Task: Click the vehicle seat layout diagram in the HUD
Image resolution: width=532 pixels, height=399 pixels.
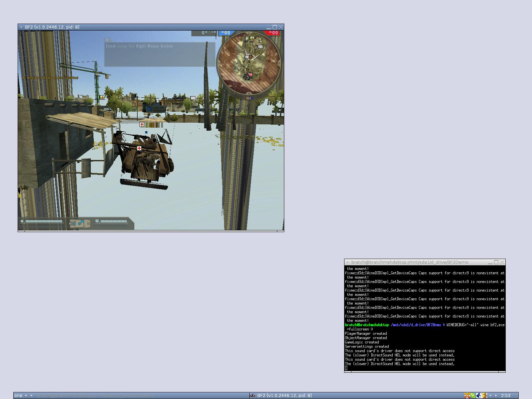Action: (79, 223)
